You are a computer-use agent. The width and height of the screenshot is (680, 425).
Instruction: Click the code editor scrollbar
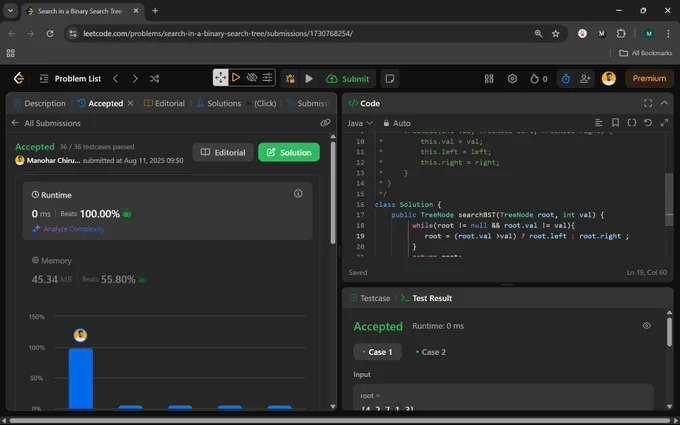[669, 199]
